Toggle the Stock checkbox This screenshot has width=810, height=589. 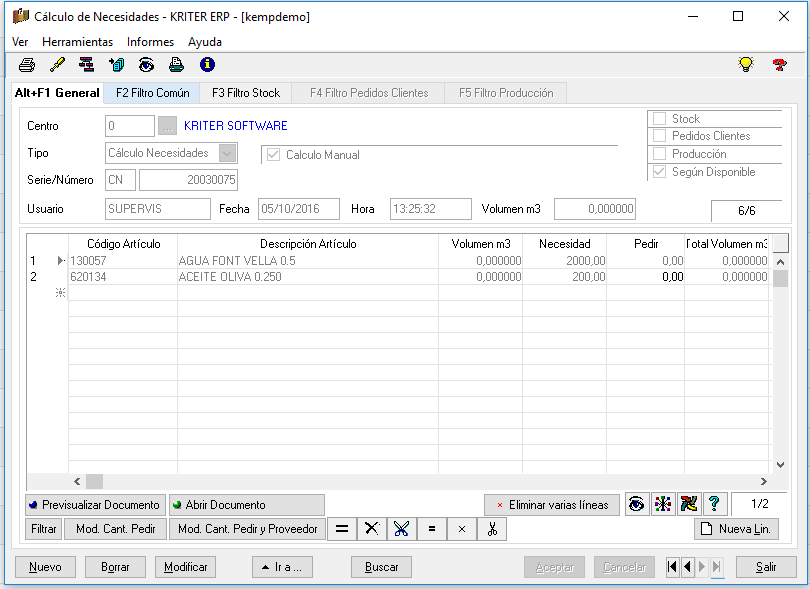659,119
